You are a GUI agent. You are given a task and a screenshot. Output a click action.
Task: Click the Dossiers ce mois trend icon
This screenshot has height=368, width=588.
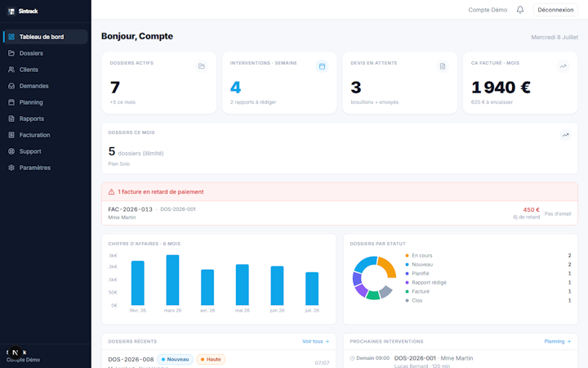[x=565, y=135]
